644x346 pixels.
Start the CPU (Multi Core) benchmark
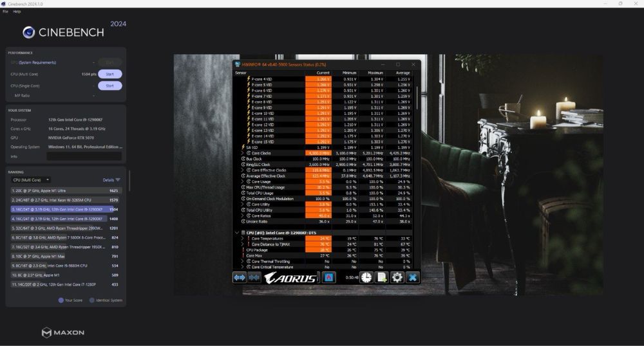[110, 74]
